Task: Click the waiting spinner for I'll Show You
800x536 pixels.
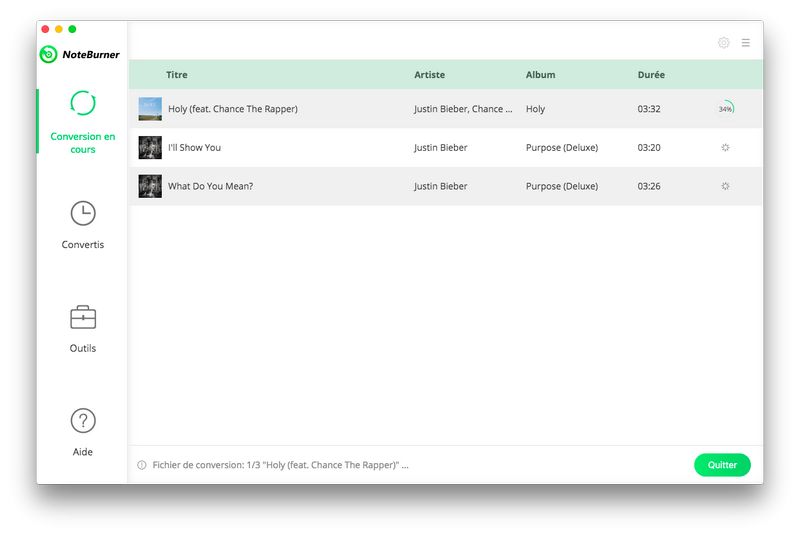Action: pyautogui.click(x=725, y=147)
